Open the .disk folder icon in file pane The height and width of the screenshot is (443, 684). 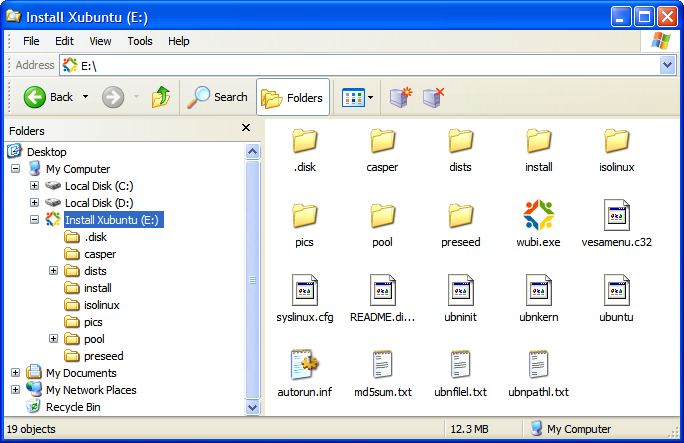click(x=304, y=141)
